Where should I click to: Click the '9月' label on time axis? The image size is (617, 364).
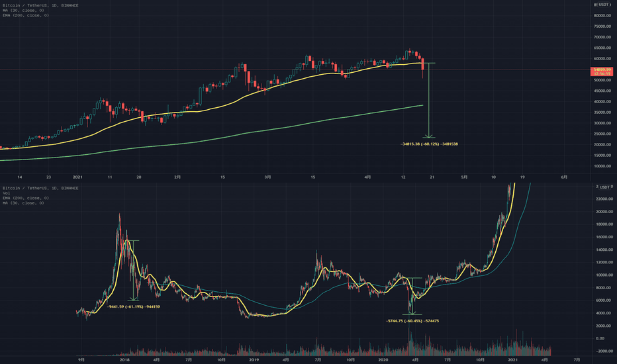pos(81,359)
